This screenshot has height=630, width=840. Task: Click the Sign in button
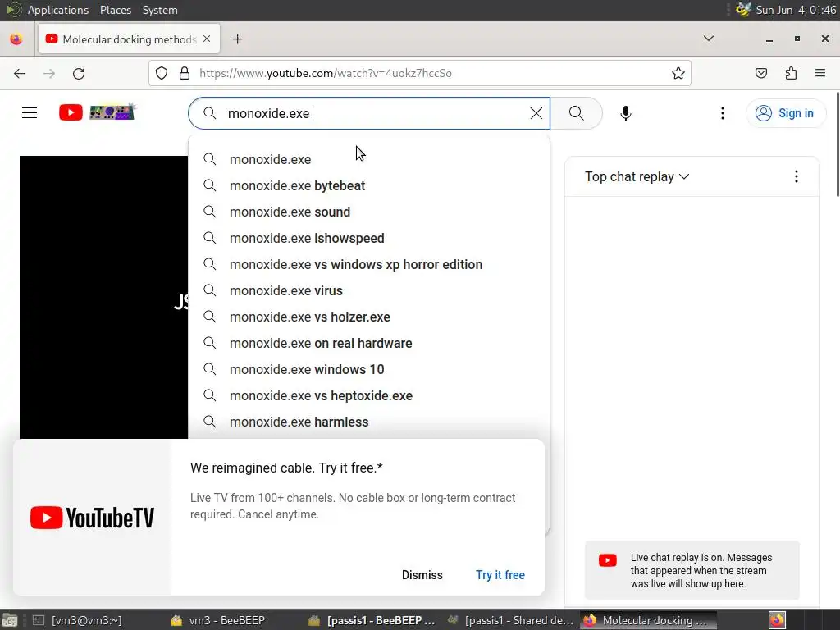pos(785,113)
